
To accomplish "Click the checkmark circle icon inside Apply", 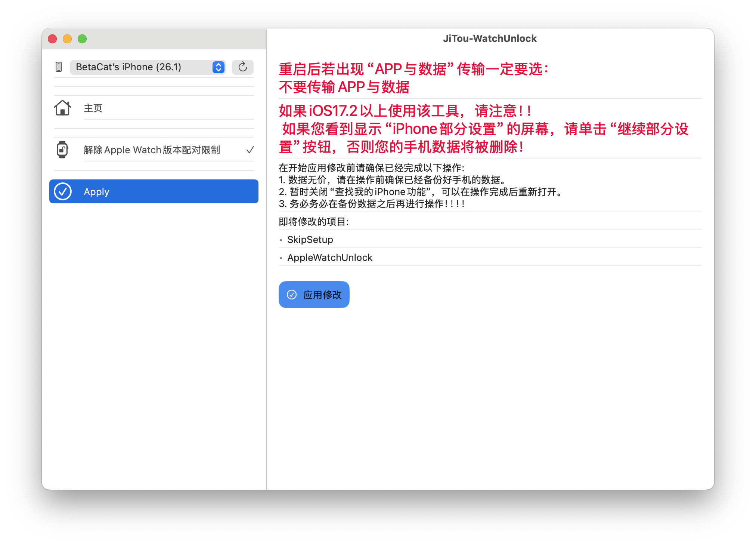I will click(63, 191).
